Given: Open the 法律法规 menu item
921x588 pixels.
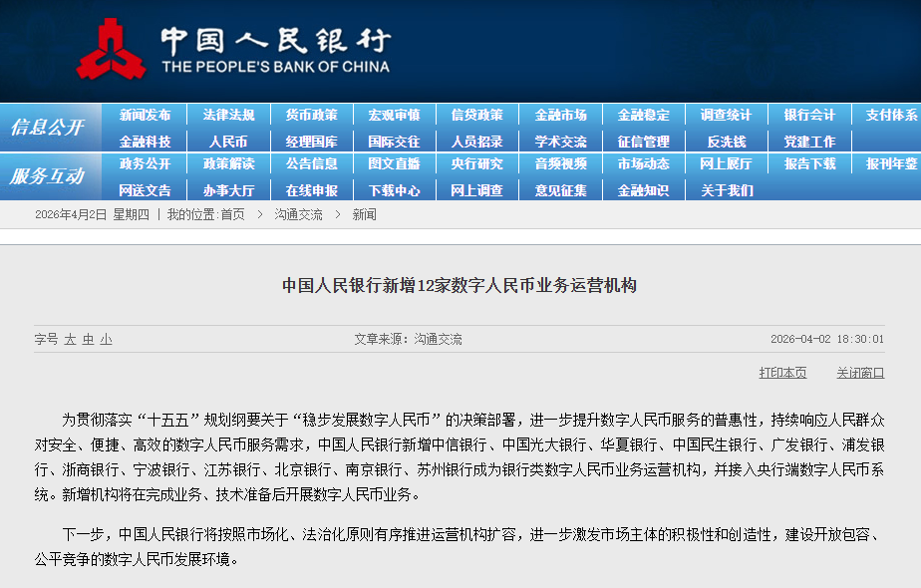Looking at the screenshot, I should coord(228,116).
